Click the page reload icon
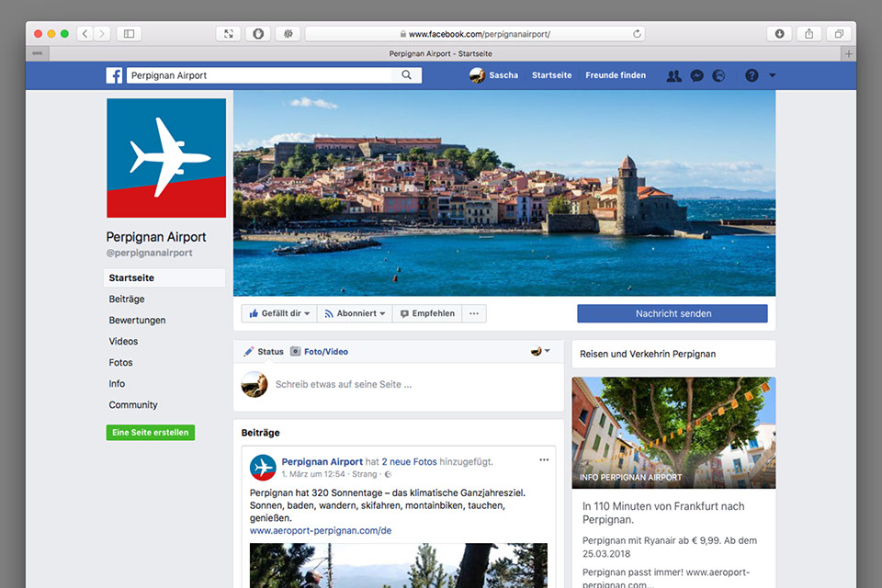The height and width of the screenshot is (588, 882). coord(637,34)
